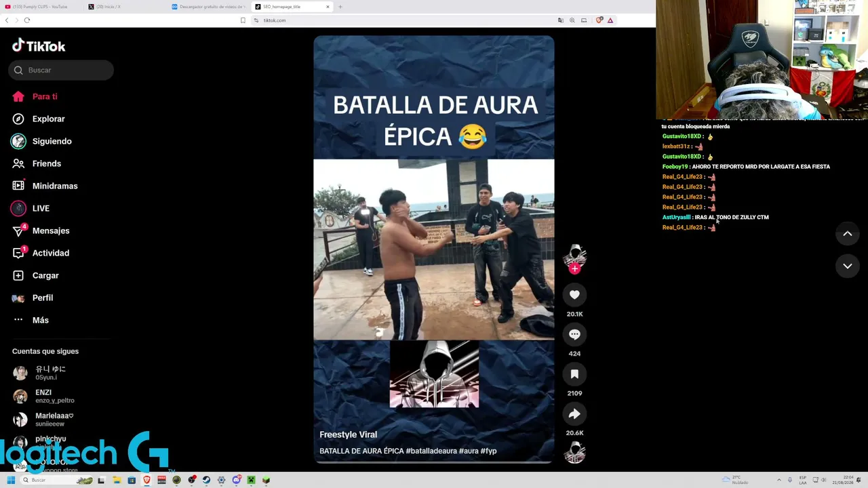
Task: Click the Windows taskbar Buscar search box
Action: [x=56, y=480]
